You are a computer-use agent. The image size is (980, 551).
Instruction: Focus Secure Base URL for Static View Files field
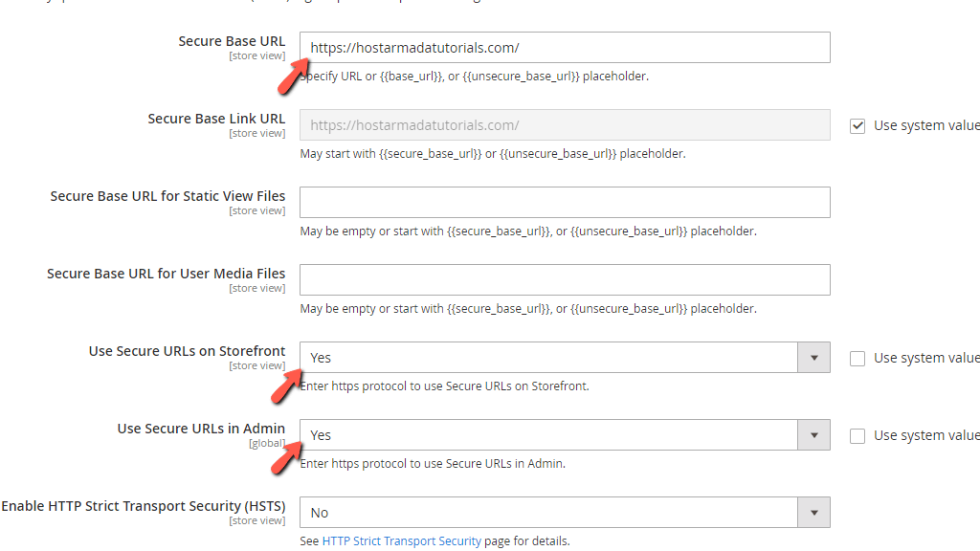[x=565, y=203]
